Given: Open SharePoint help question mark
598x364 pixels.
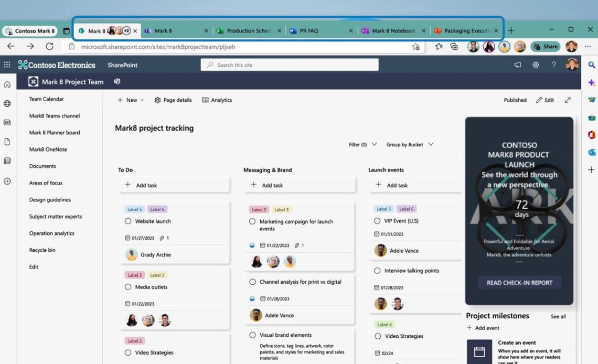Looking at the screenshot, I should [x=554, y=65].
